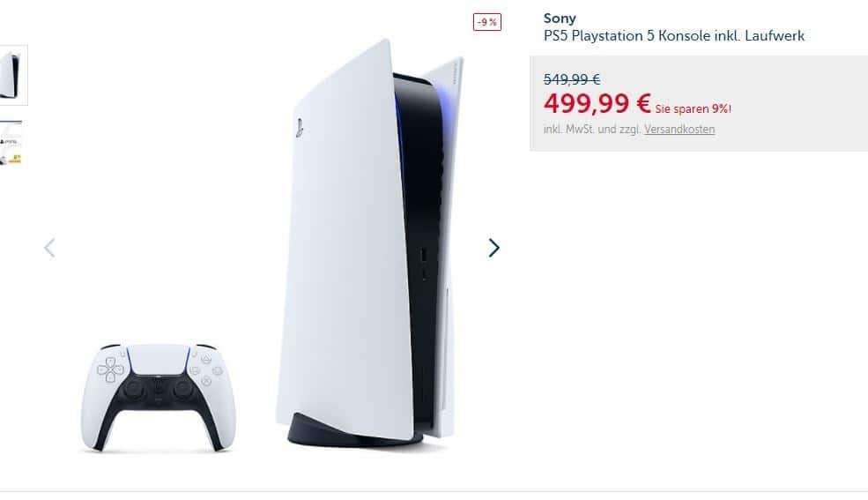Select the first PS5 console thumbnail

pyautogui.click(x=12, y=75)
